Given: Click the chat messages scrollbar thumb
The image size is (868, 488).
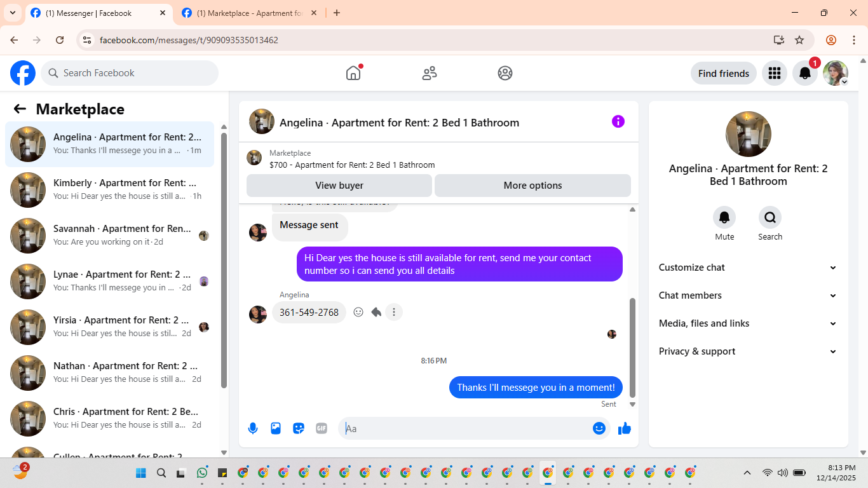Looking at the screenshot, I should tap(632, 347).
